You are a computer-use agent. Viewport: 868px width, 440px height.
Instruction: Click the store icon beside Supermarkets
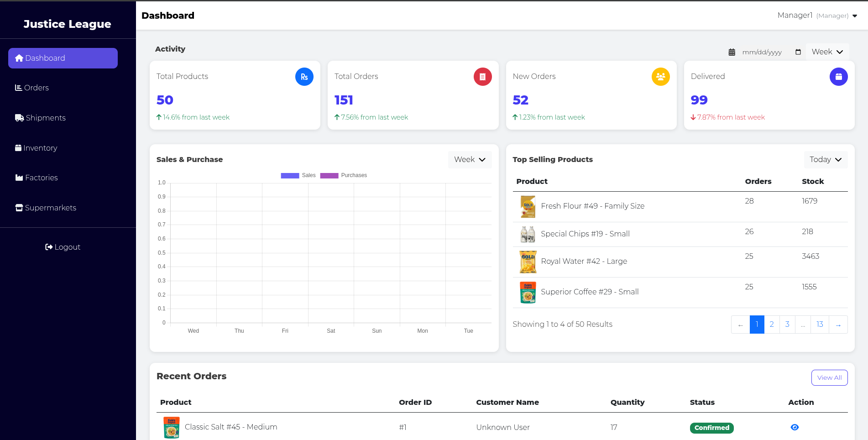tap(19, 208)
